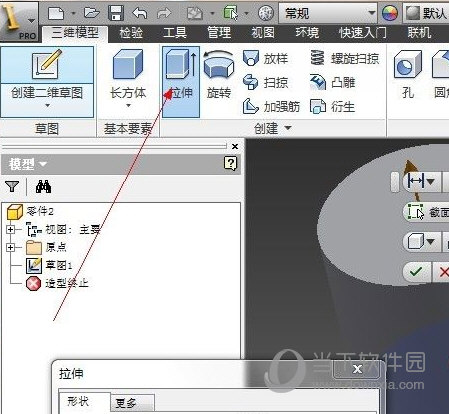Viewport: 449px width, 414px height.
Task: Redo the last action
Action: coord(164,13)
